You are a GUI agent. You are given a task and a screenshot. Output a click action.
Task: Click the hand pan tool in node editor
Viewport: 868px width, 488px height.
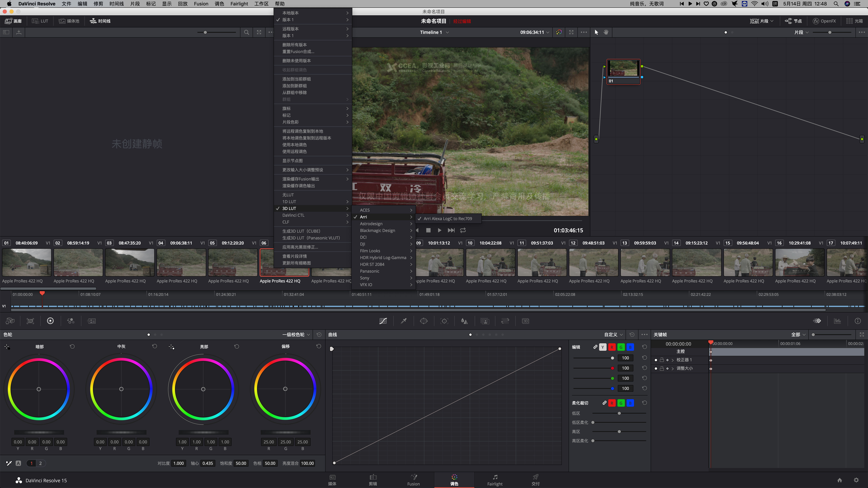click(x=606, y=32)
